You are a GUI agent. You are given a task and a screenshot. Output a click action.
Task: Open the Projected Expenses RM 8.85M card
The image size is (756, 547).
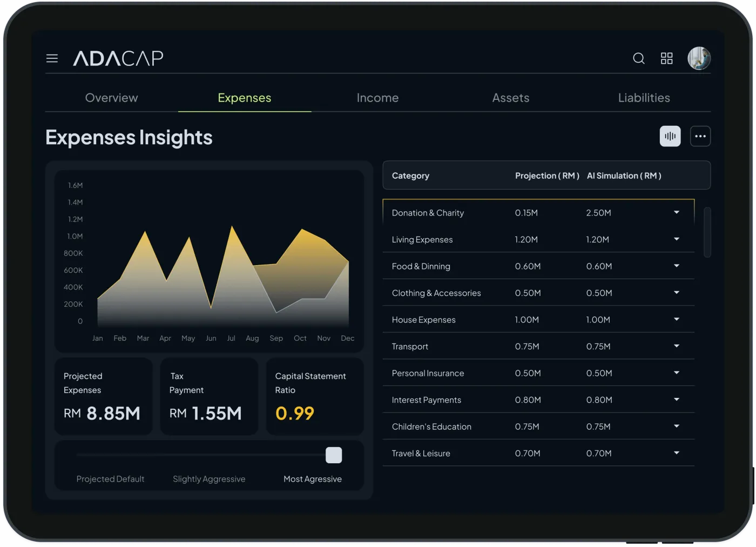click(103, 396)
